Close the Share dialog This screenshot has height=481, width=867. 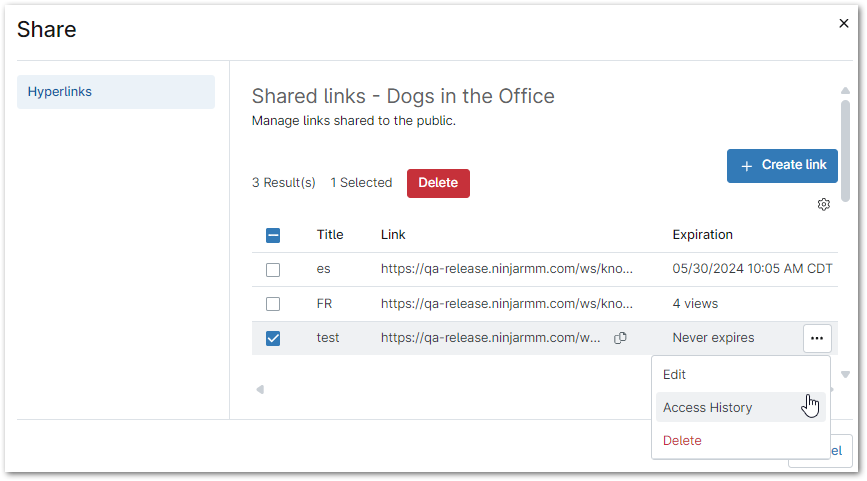pyautogui.click(x=843, y=24)
